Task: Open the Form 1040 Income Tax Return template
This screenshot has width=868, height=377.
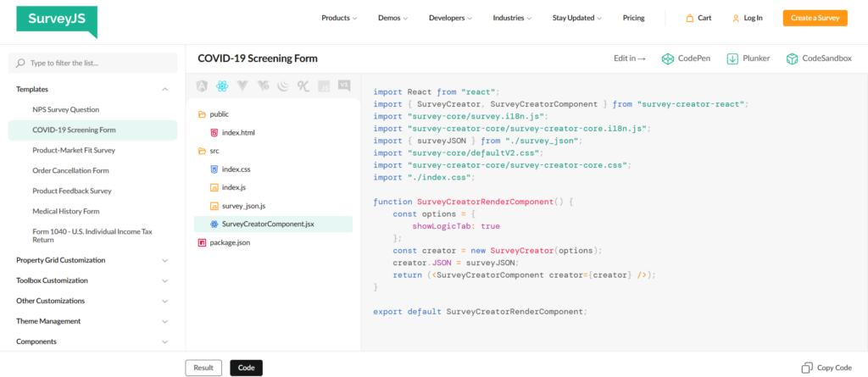Action: pos(92,236)
